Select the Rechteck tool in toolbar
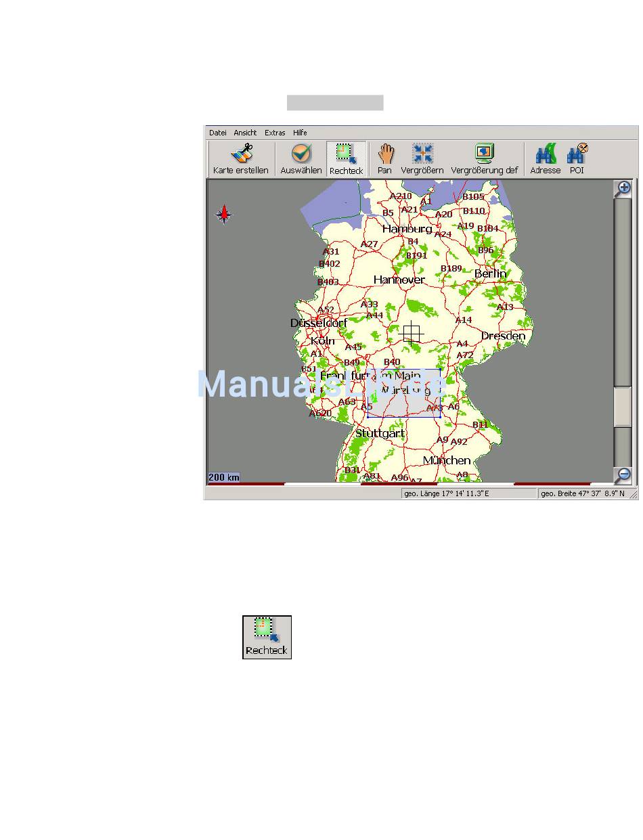643x840 pixels. click(x=346, y=159)
